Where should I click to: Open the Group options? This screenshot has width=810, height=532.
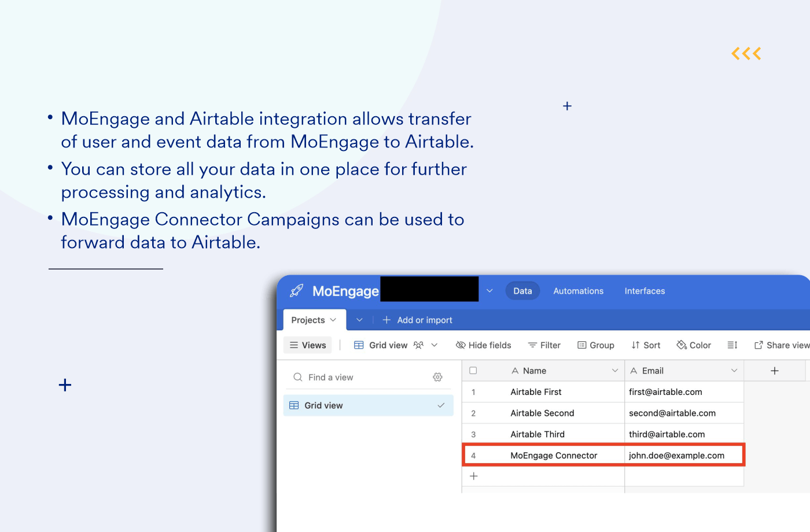pyautogui.click(x=595, y=345)
